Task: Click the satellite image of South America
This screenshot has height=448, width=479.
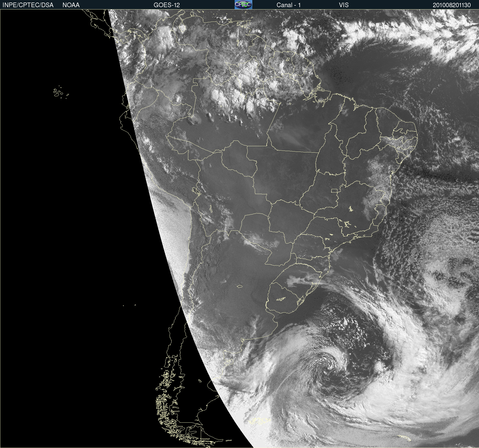Action: click(x=239, y=229)
